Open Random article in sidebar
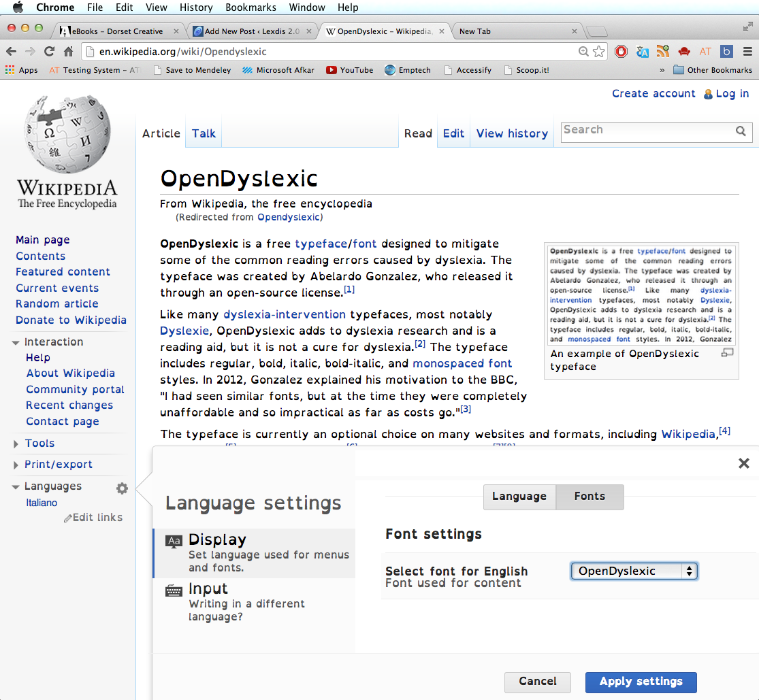The image size is (759, 700). [57, 304]
